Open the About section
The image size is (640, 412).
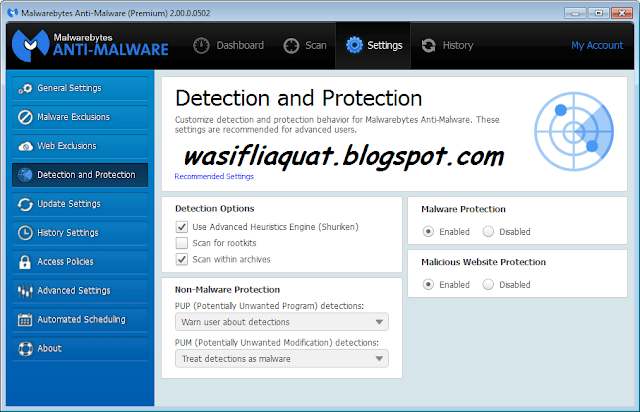[80, 349]
